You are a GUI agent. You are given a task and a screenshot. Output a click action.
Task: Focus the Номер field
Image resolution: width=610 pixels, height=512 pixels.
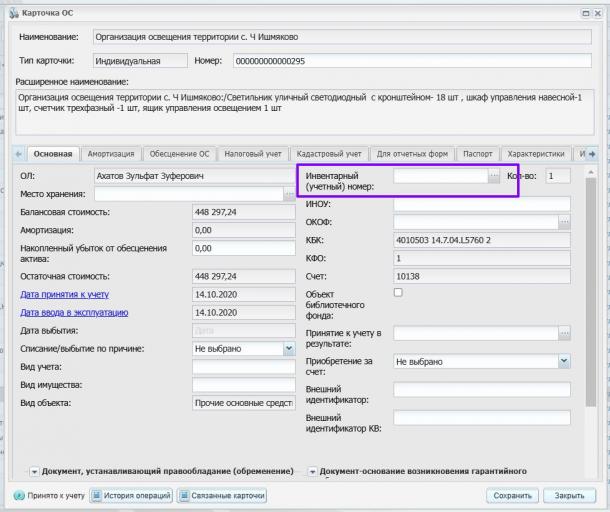412,61
